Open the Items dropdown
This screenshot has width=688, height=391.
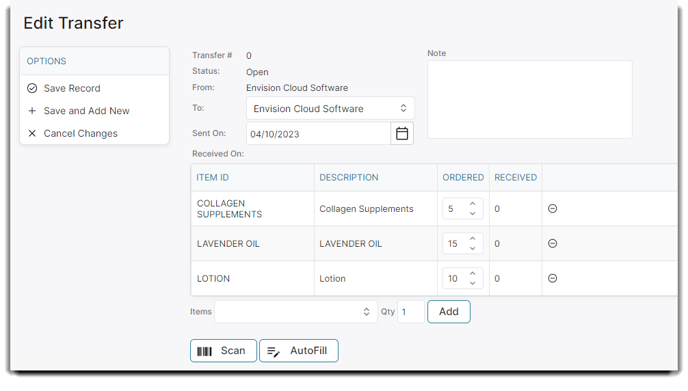pos(296,312)
